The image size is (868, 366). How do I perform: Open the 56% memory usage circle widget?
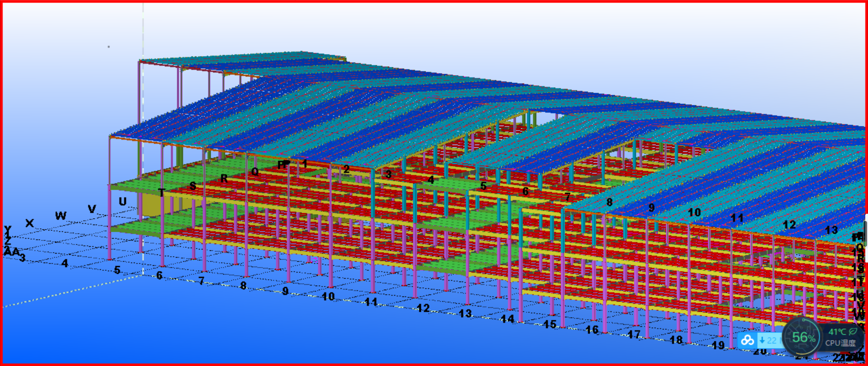point(802,338)
